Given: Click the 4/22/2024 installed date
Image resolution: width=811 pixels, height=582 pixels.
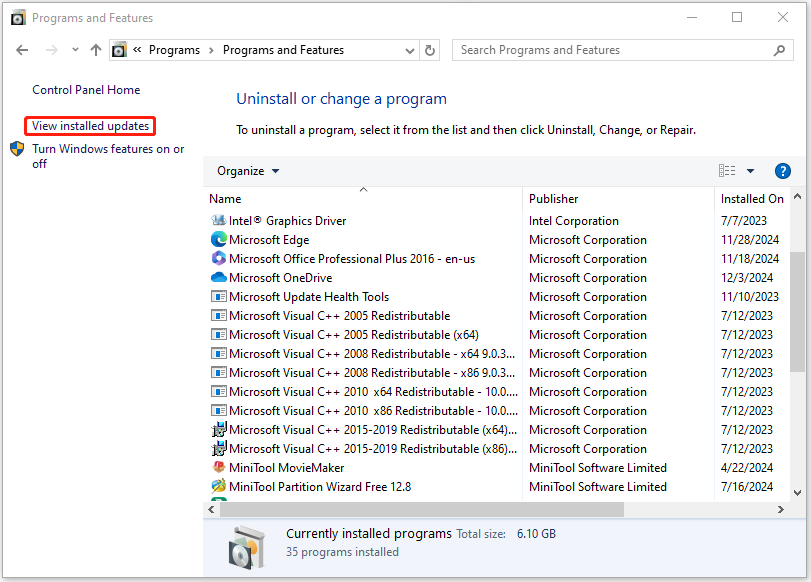Looking at the screenshot, I should (x=747, y=468).
